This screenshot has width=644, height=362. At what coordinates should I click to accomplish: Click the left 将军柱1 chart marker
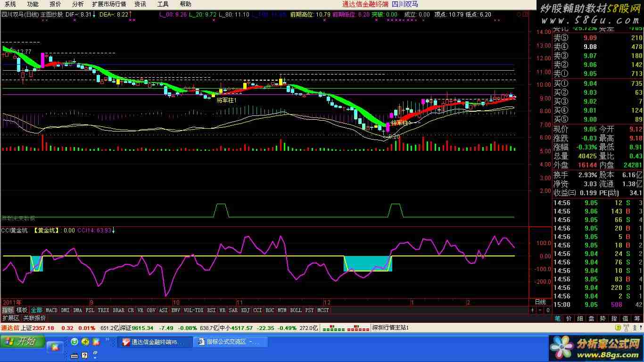click(x=227, y=100)
